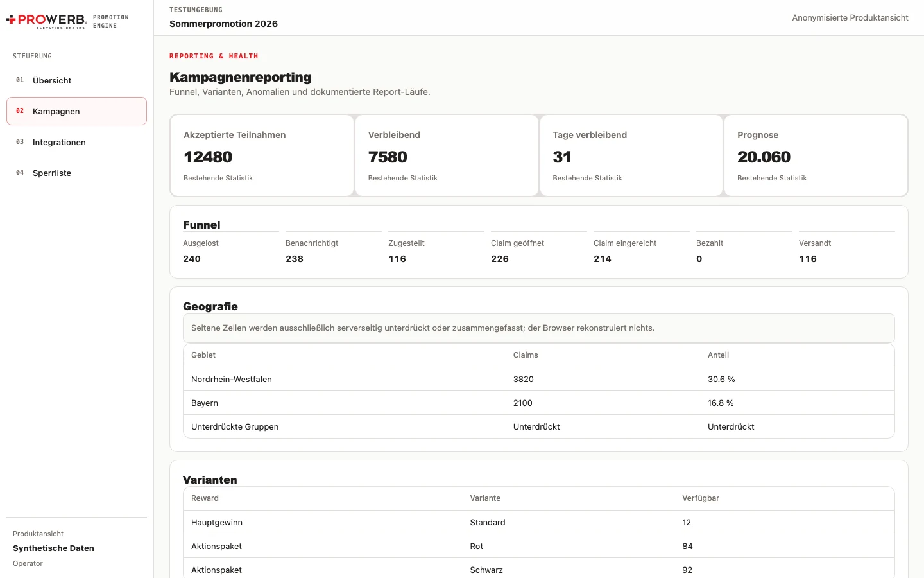
Task: Select the TESTUMGEBUNG environment label
Action: [196, 10]
